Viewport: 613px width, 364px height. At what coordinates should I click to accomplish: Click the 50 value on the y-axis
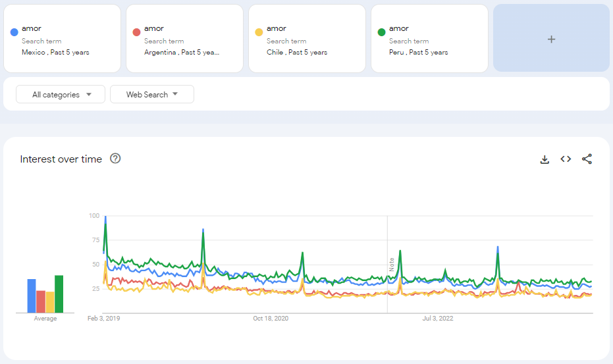(95, 265)
